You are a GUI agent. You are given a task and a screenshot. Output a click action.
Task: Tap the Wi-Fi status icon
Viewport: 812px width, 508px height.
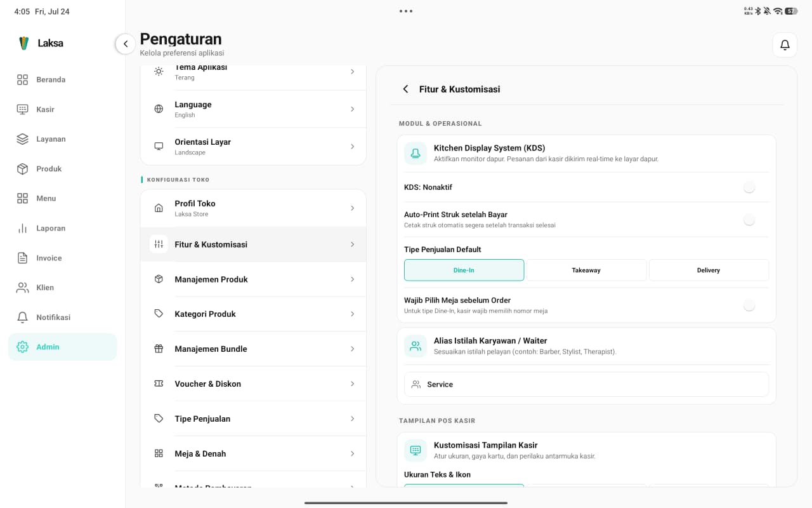pos(778,11)
